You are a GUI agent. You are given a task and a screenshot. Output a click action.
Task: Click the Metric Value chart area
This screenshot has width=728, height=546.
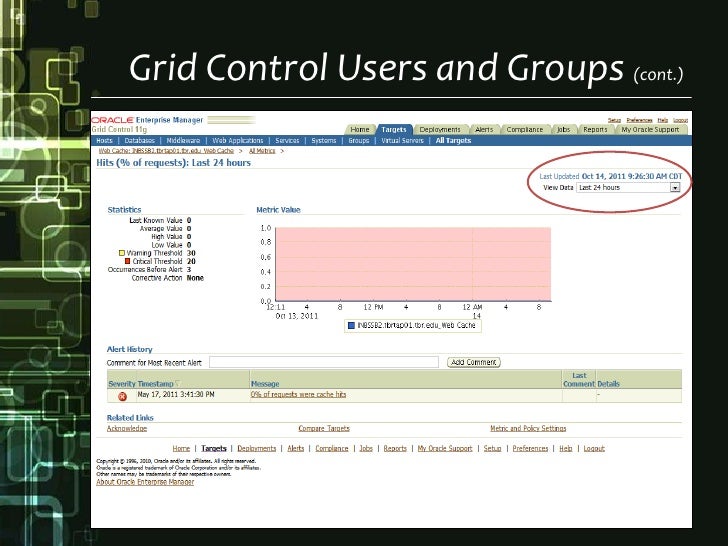click(x=413, y=264)
